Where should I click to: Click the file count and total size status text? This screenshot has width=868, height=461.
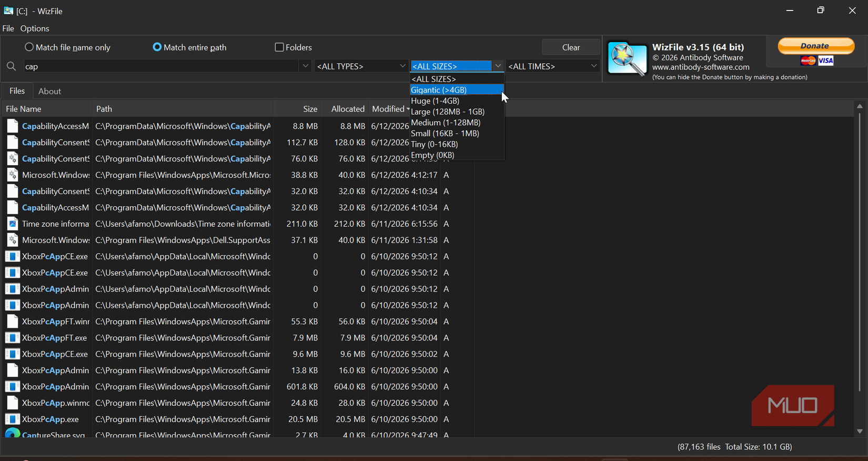click(734, 447)
